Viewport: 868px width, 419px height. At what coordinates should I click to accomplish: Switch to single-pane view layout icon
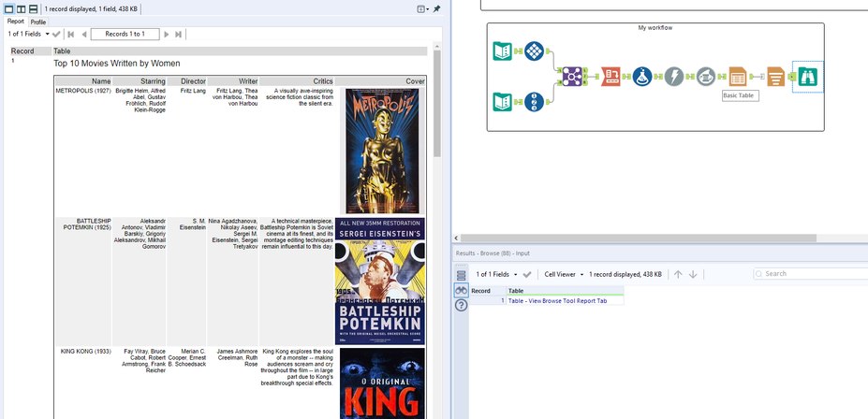coord(8,8)
